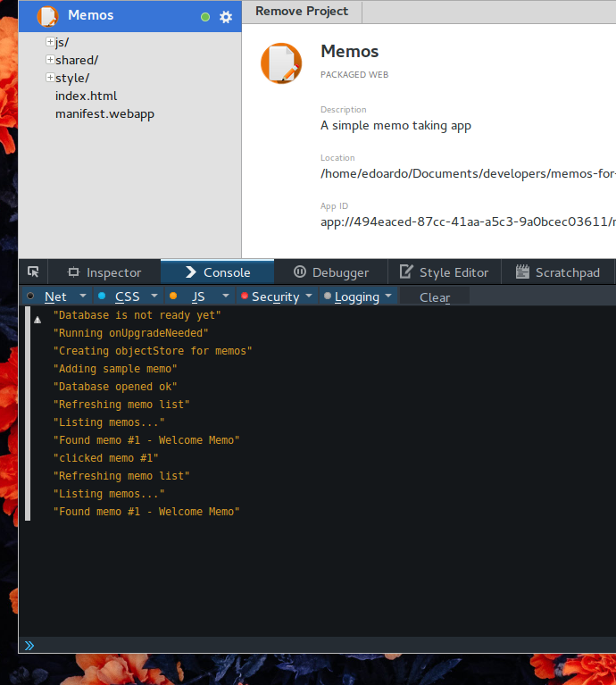Image resolution: width=616 pixels, height=685 pixels.
Task: Toggle the CSS filter
Action: pos(127,297)
